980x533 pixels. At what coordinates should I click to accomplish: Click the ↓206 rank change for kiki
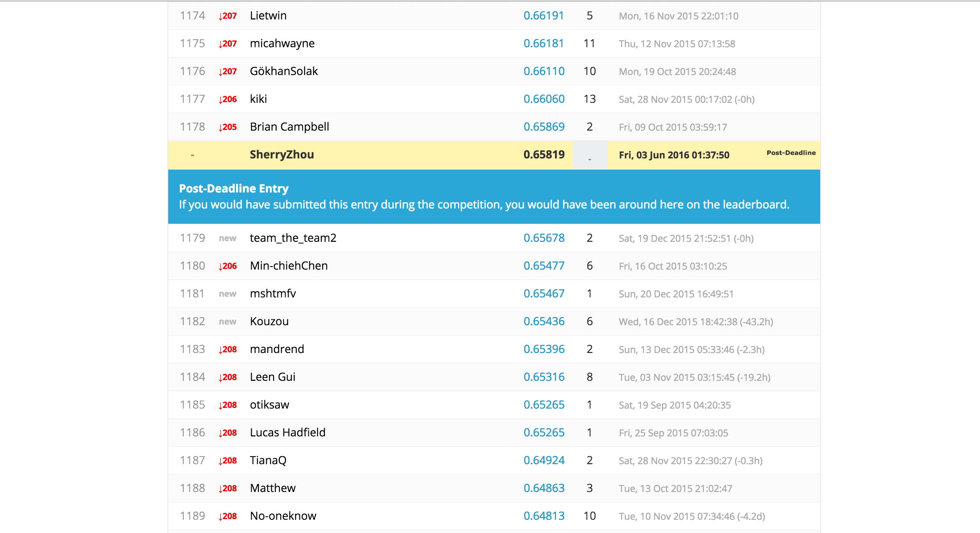click(x=228, y=99)
